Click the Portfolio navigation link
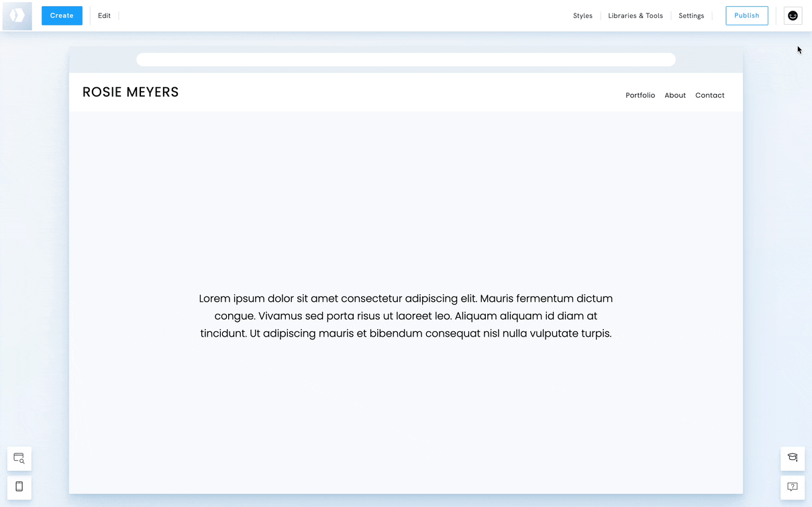The width and height of the screenshot is (812, 507). click(640, 95)
